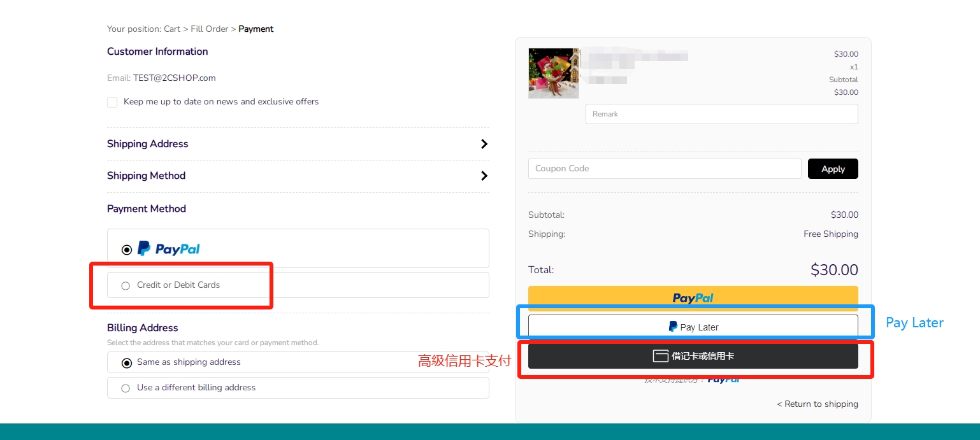Click Return to shipping link
The width and height of the screenshot is (980, 440).
pos(818,404)
